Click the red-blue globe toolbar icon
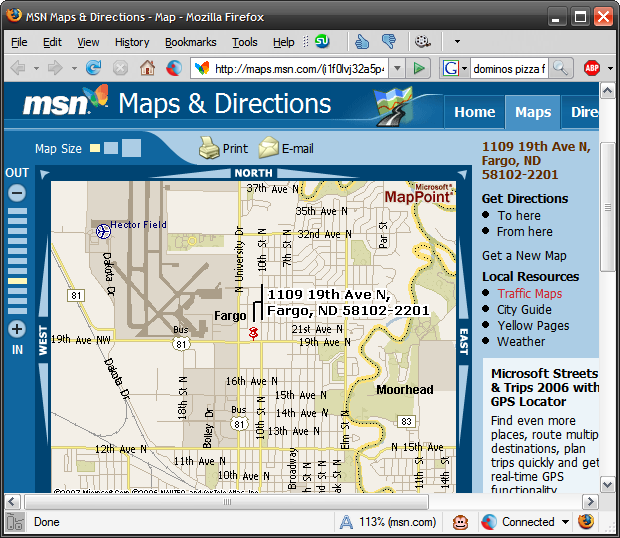The width and height of the screenshot is (620, 538). [174, 68]
